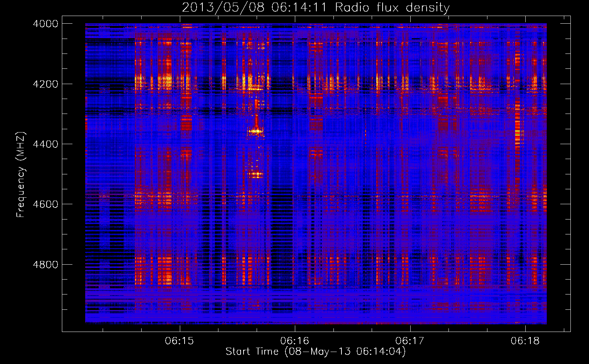Click the 06:17 time tick label
Image resolution: width=589 pixels, height=364 pixels.
click(410, 341)
